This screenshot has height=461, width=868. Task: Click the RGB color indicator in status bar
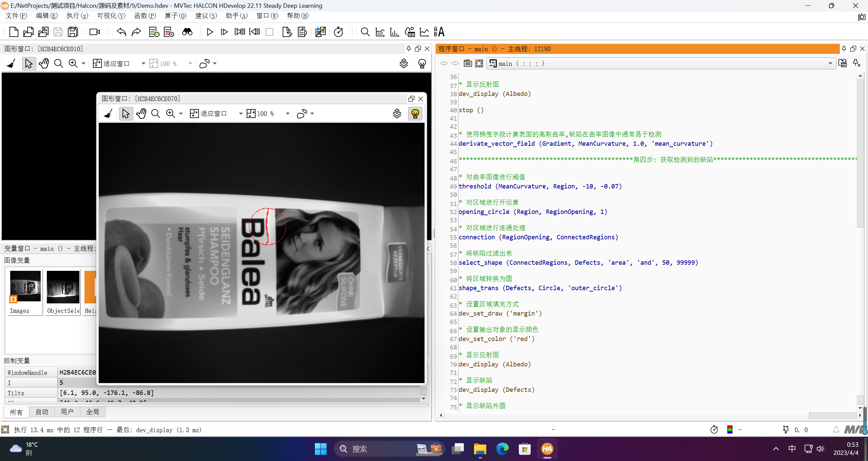(x=730, y=430)
